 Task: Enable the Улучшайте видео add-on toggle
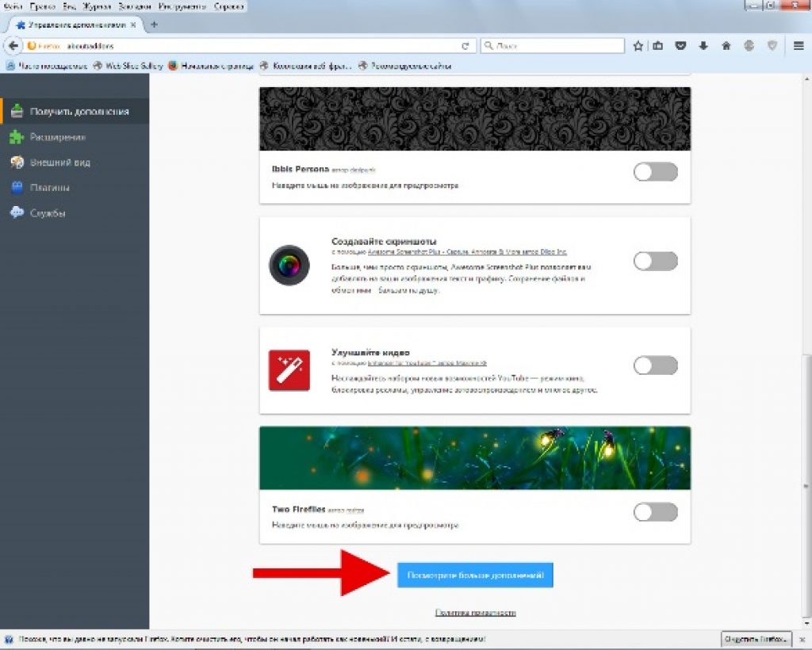[x=656, y=365]
